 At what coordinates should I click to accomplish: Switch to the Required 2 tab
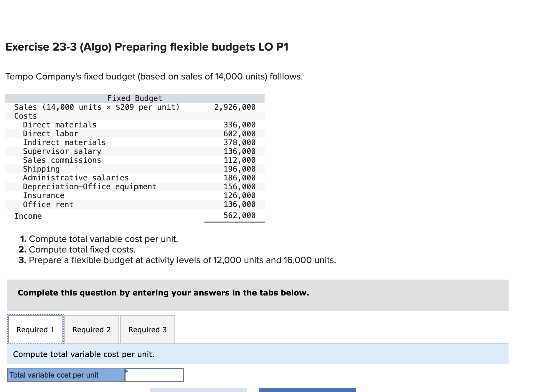(x=91, y=330)
